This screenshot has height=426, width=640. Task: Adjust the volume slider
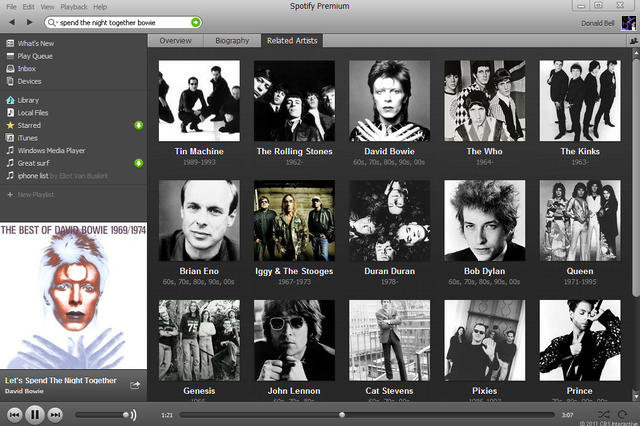(x=101, y=415)
